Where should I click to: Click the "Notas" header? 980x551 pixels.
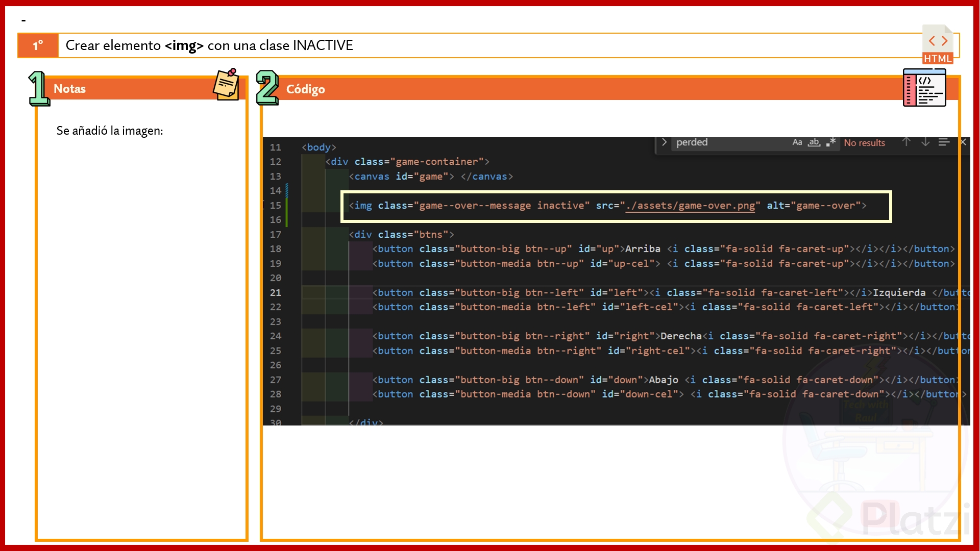(69, 89)
